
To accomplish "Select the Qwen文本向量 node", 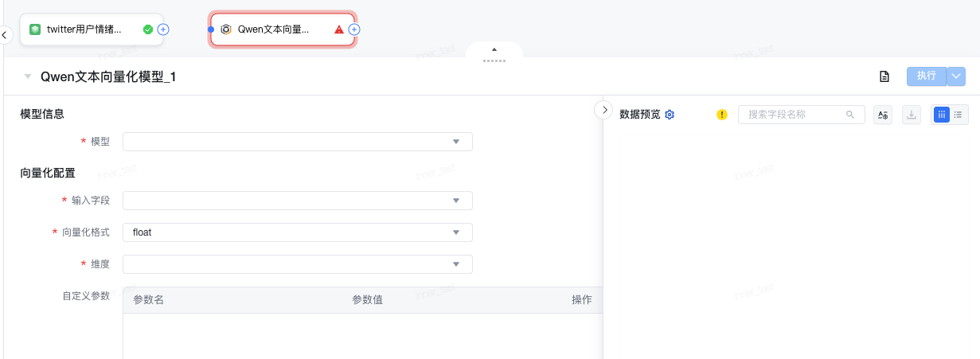I will 273,29.
